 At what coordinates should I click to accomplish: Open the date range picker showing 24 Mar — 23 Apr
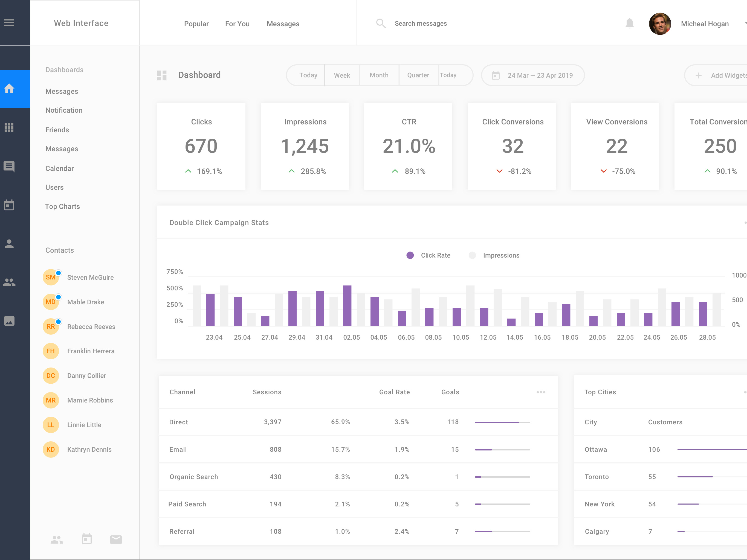533,75
